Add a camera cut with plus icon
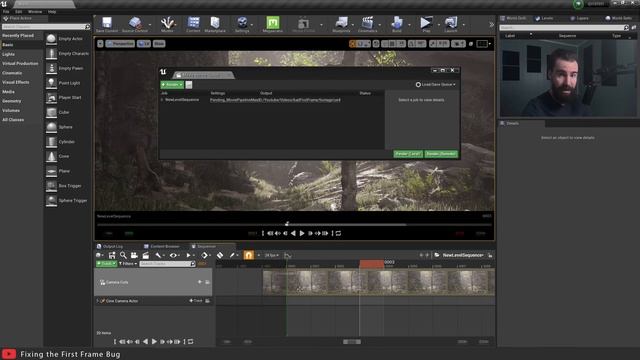 (x=200, y=282)
